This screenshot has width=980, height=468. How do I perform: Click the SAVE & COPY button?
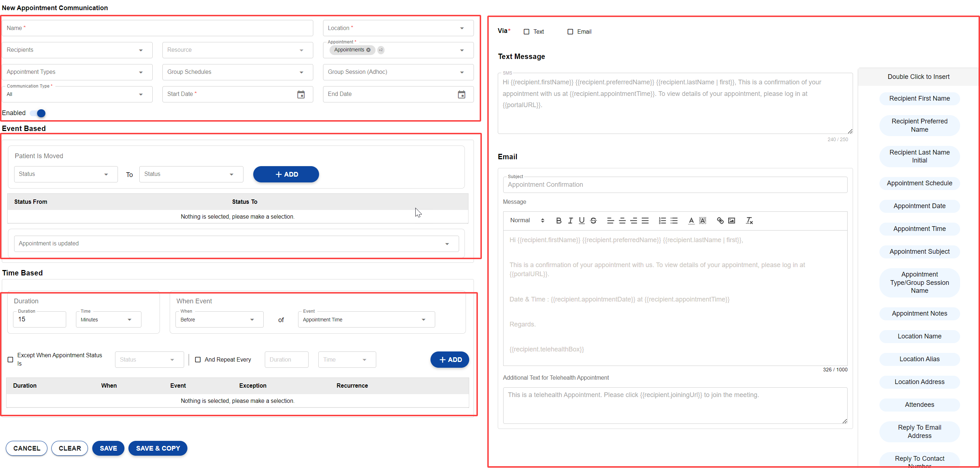(157, 448)
